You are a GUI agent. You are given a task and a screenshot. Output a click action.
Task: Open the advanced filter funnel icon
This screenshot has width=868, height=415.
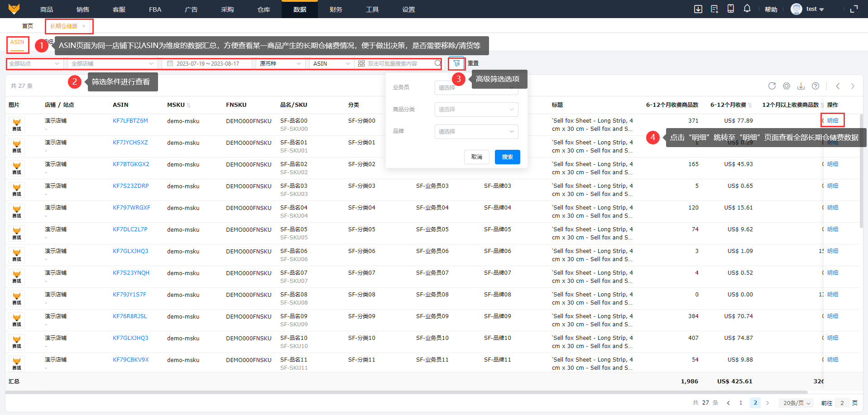pyautogui.click(x=456, y=63)
